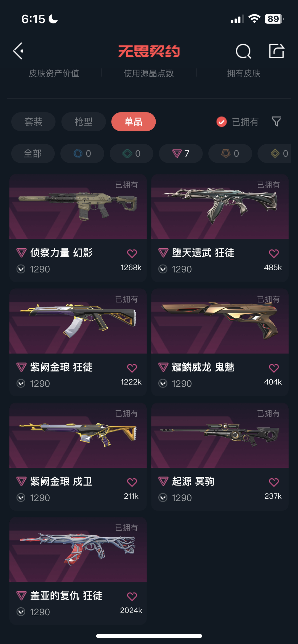Filter by blue circle tier icon

coord(82,153)
